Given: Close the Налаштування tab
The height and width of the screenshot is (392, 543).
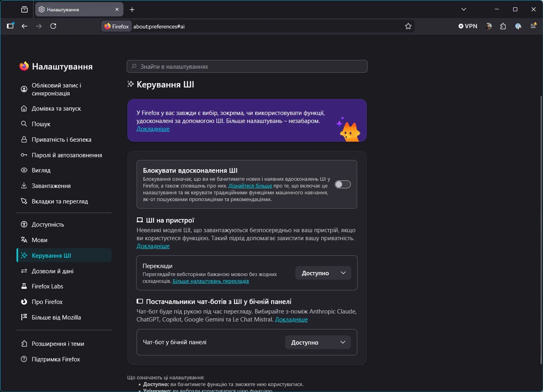Looking at the screenshot, I should click(x=117, y=9).
